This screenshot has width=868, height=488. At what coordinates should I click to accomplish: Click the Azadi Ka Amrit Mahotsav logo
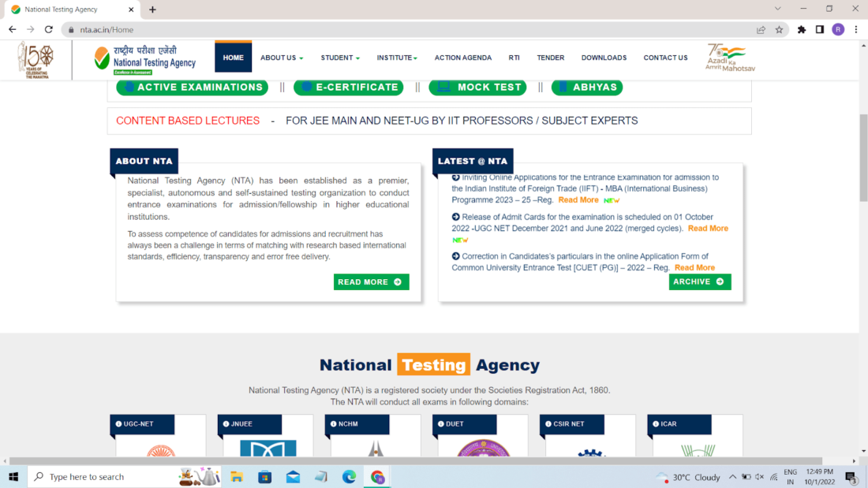pos(728,58)
